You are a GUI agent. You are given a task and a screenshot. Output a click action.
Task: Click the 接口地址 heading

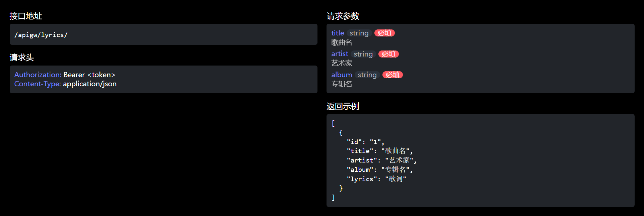26,16
